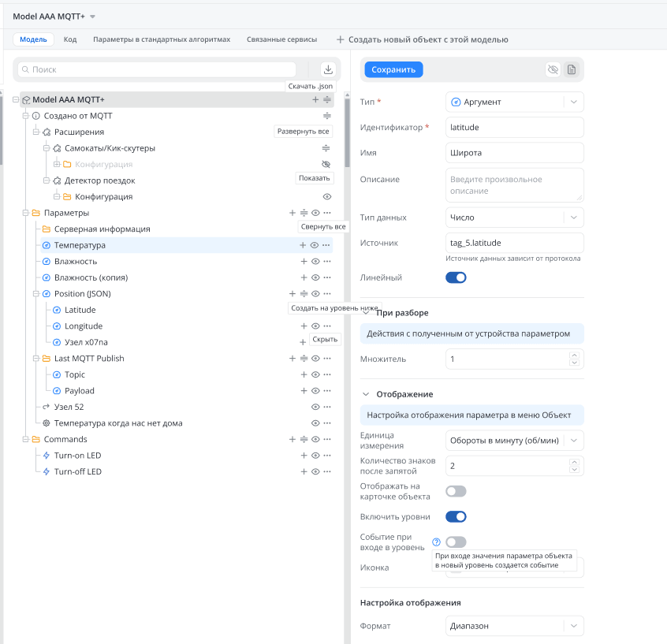
Task: Open Единица измерения dropdown
Action: point(515,441)
